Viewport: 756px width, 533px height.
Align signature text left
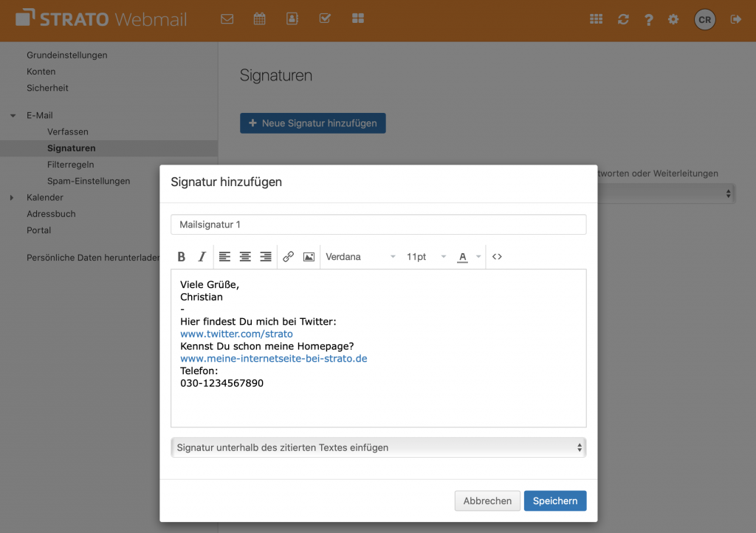pyautogui.click(x=224, y=257)
